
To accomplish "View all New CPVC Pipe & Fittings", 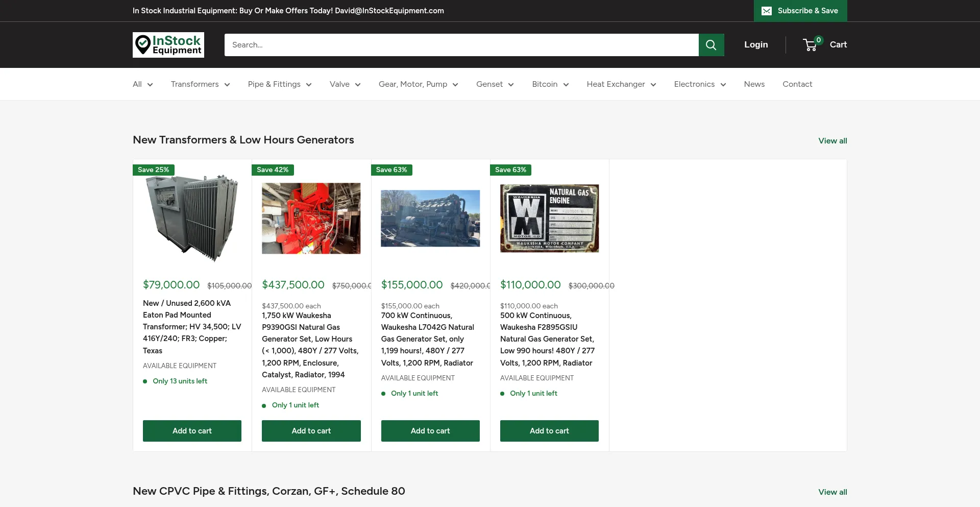I will [832, 492].
